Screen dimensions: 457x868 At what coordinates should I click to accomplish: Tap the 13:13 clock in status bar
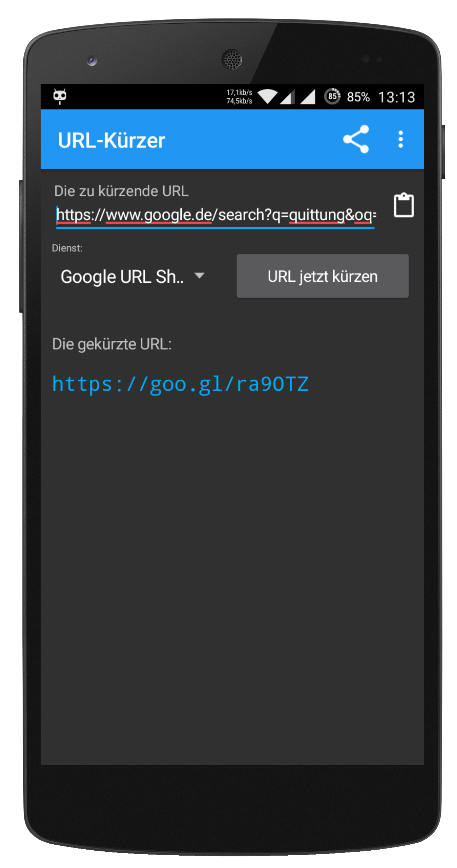pos(397,97)
